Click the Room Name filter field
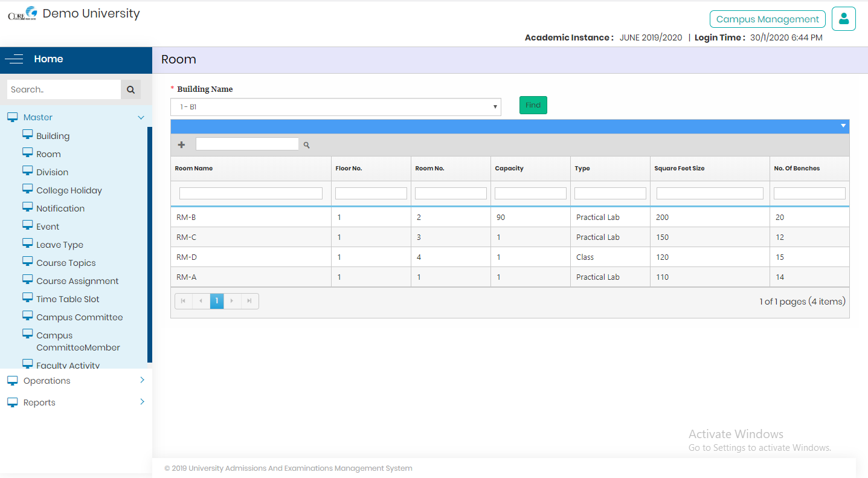Image resolution: width=868 pixels, height=478 pixels. pos(251,193)
